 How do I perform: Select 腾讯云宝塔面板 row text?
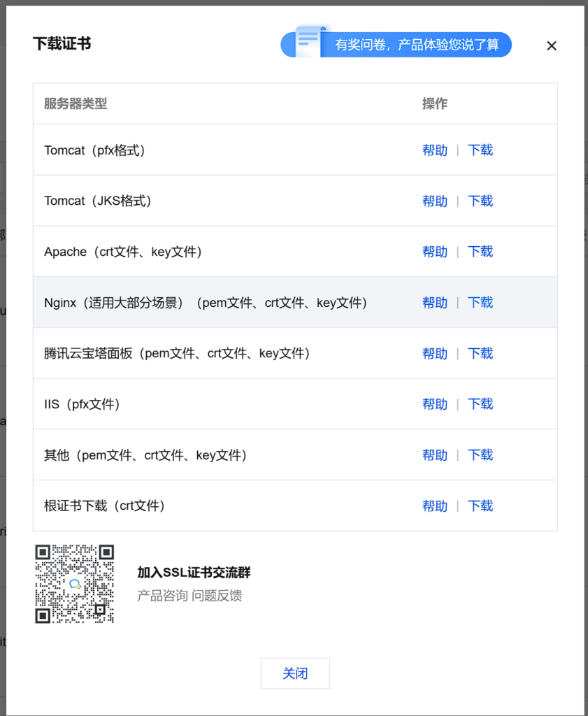pos(177,353)
